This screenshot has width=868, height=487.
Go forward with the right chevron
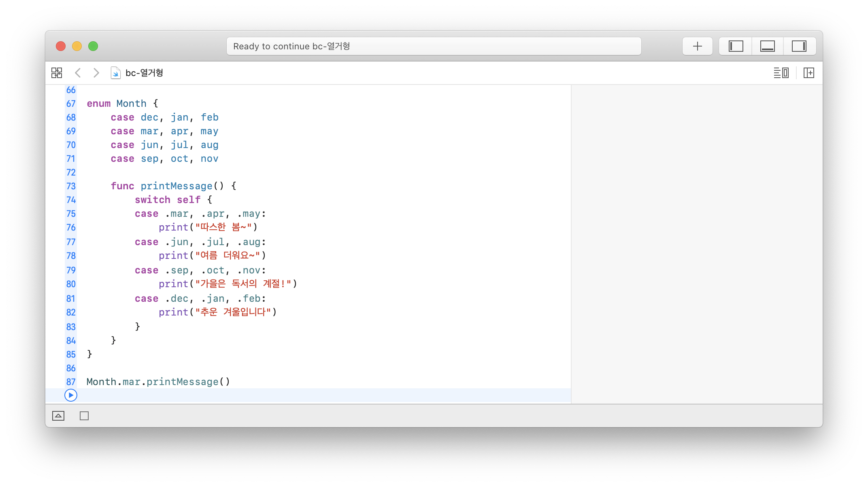(x=96, y=73)
